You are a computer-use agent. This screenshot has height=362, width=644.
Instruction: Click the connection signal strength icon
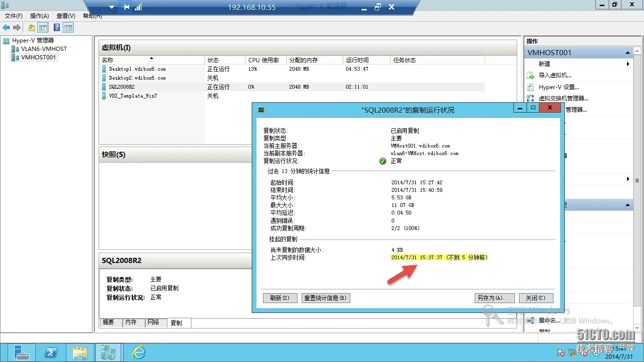(x=139, y=7)
